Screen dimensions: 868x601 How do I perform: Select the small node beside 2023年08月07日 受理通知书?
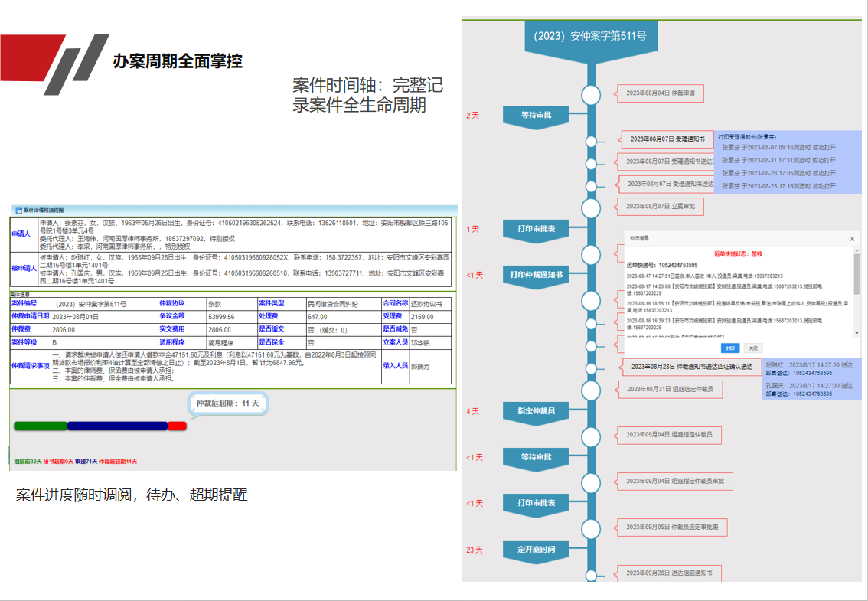click(x=591, y=141)
